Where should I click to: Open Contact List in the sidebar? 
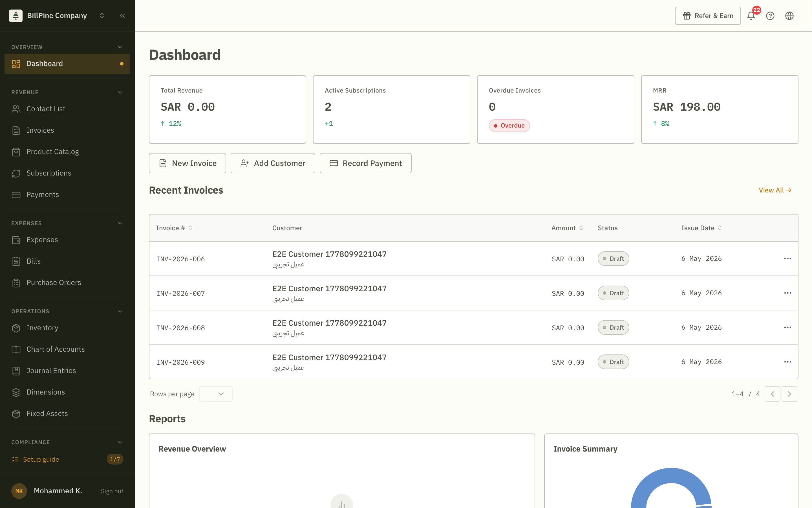click(67, 109)
